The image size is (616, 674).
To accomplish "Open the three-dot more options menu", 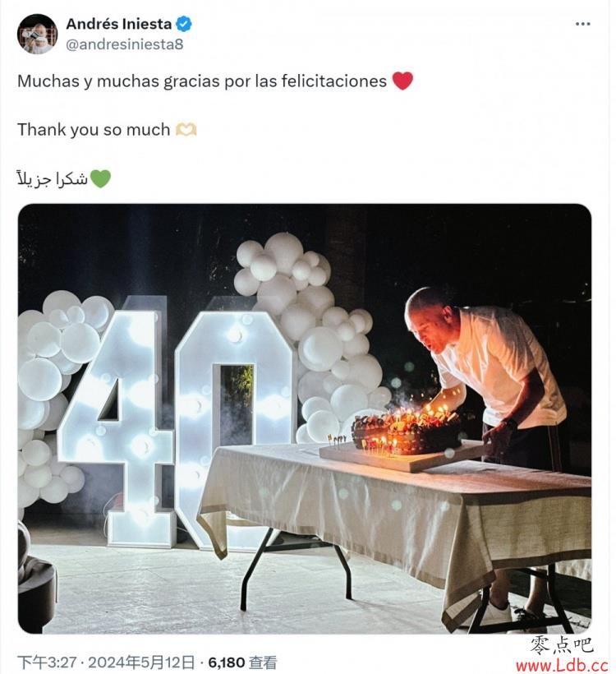I will click(582, 24).
